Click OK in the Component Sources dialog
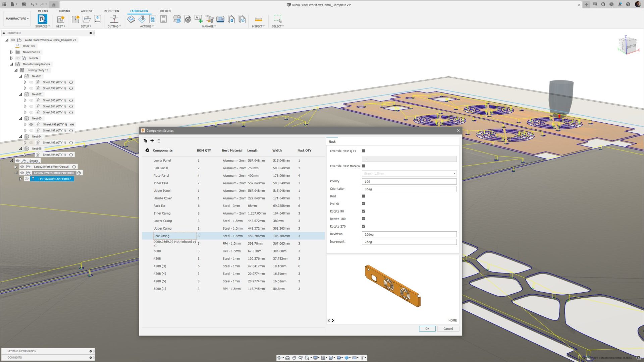644x362 pixels. [x=427, y=328]
